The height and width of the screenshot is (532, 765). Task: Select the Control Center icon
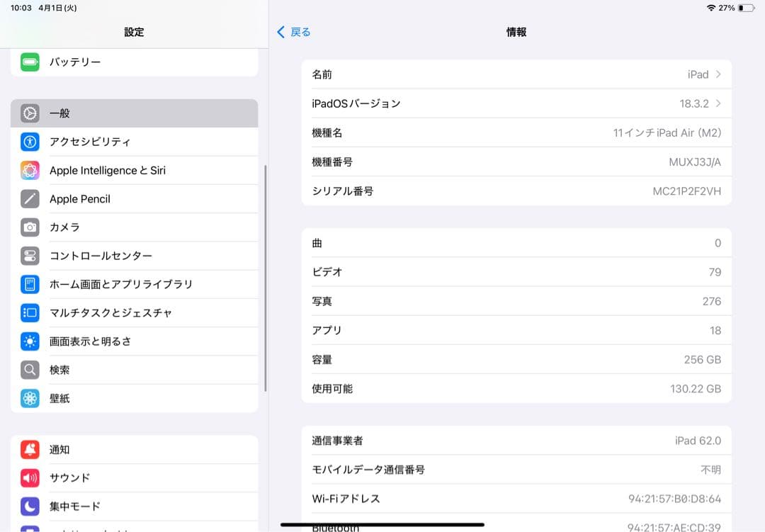31,256
